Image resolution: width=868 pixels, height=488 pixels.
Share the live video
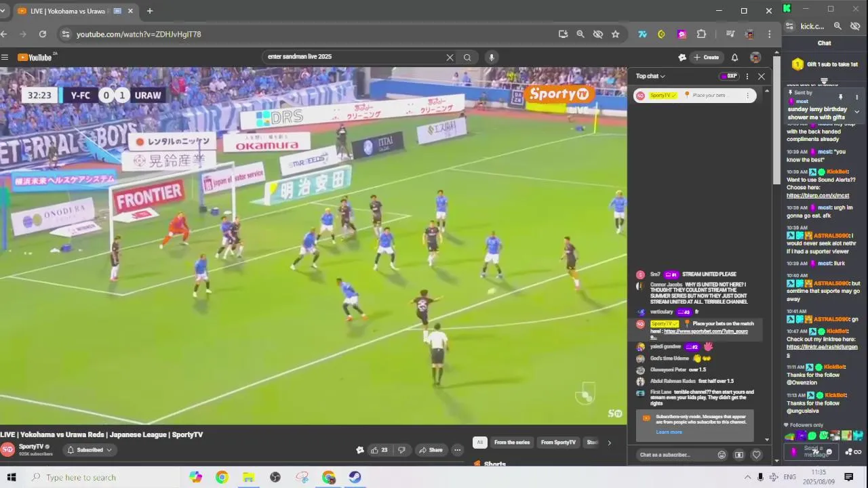[430, 450]
